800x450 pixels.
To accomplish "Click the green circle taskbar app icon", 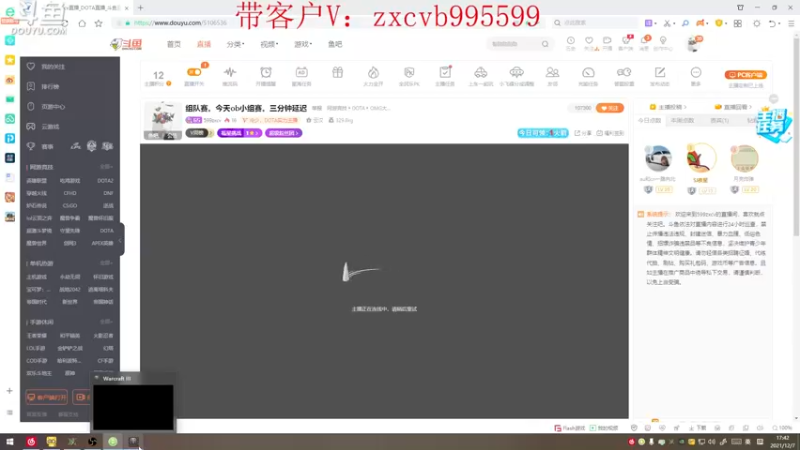I will 113,442.
